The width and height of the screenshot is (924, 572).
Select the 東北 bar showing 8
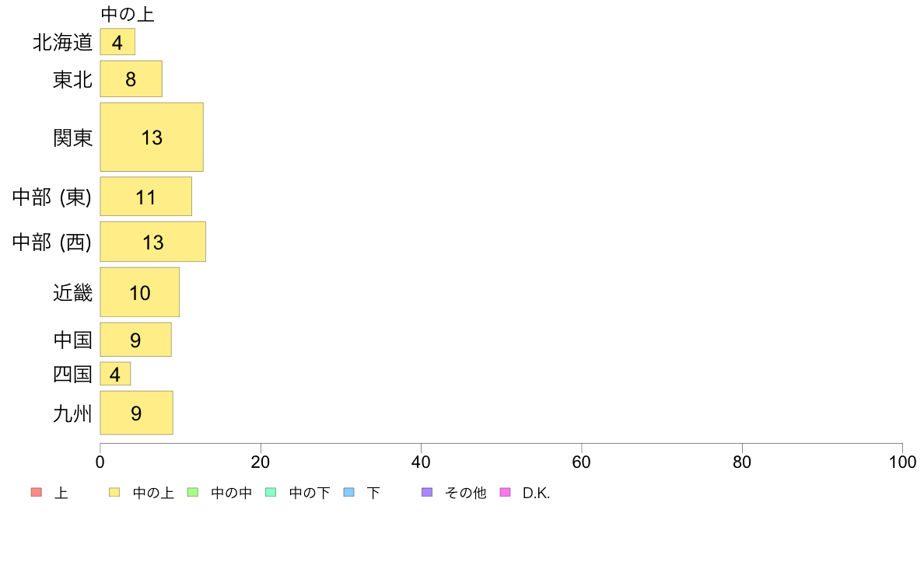[131, 78]
